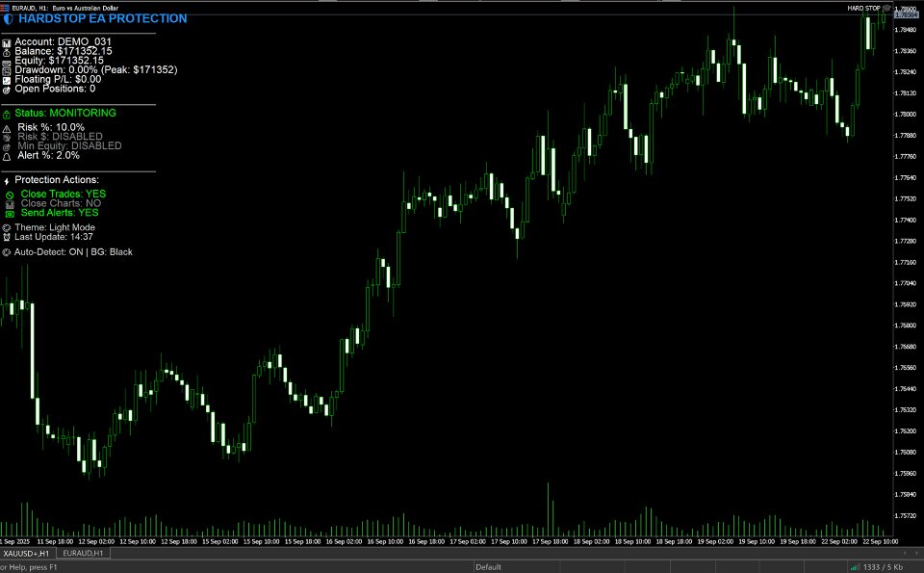Click the Drawdown grid icon

tap(8, 69)
